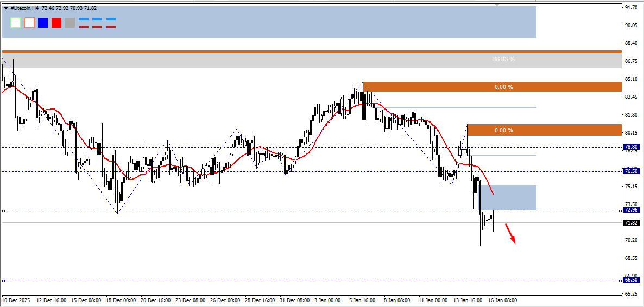This screenshot has width=644, height=307.
Task: Click the 68.55 price axis label
Action: 631,258
